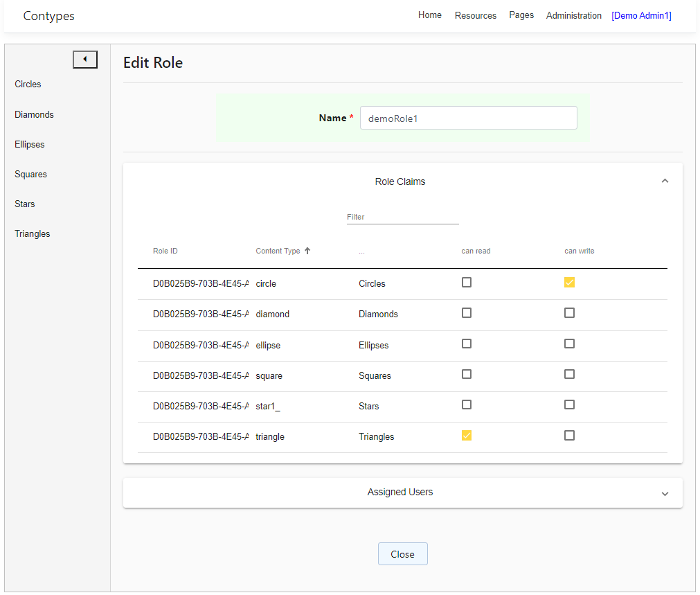Open the Resources menu
The image size is (700, 595).
tap(476, 16)
